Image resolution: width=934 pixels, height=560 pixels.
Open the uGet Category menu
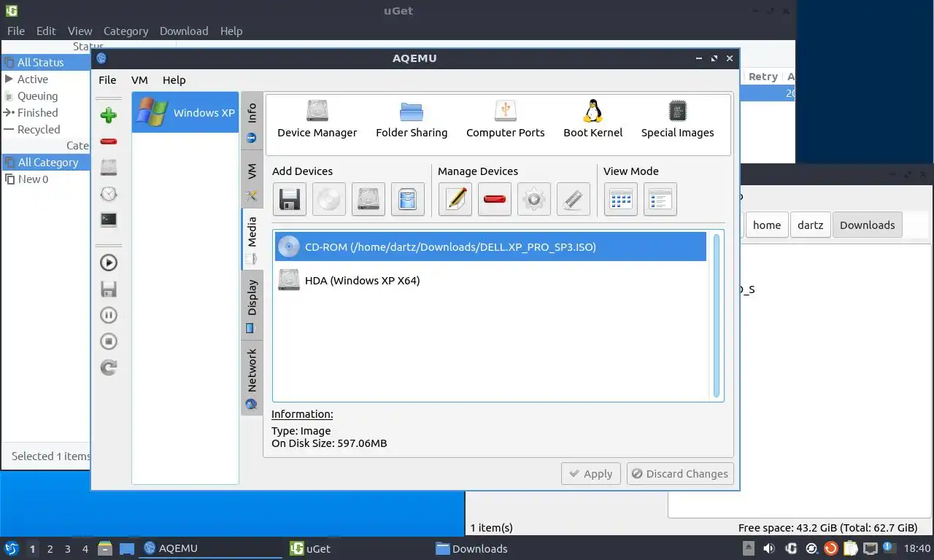[x=126, y=31]
